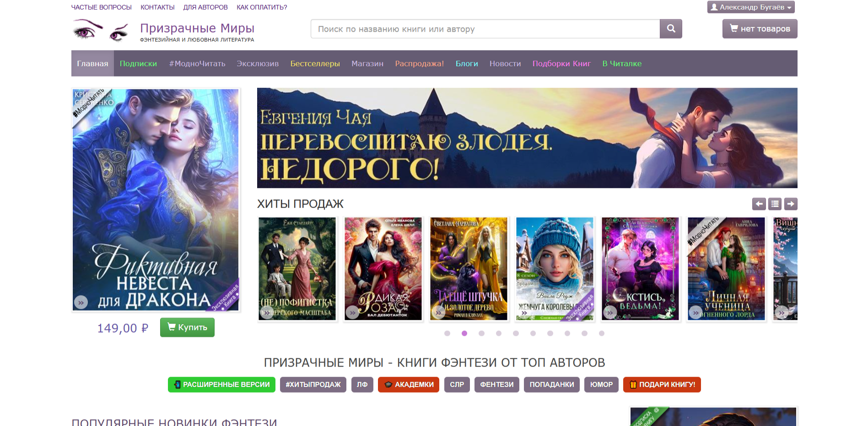The image size is (868, 426).
Task: Focus the book or author search field
Action: (485, 28)
